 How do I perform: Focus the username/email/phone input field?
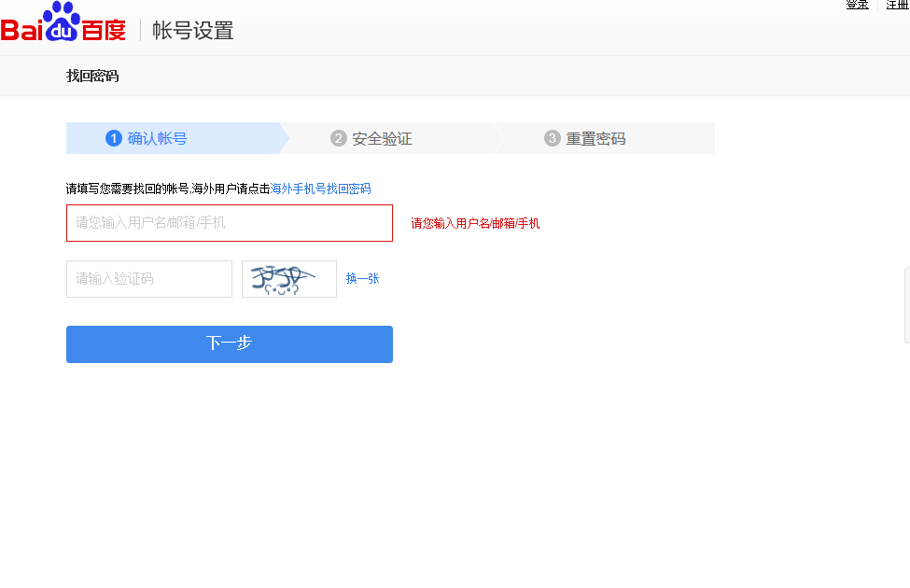pyautogui.click(x=230, y=223)
